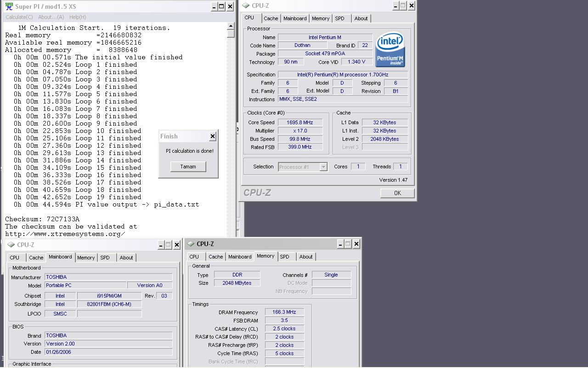Click the CAS# Latency value 2.5 clocks
588x368 pixels.
pyautogui.click(x=284, y=328)
